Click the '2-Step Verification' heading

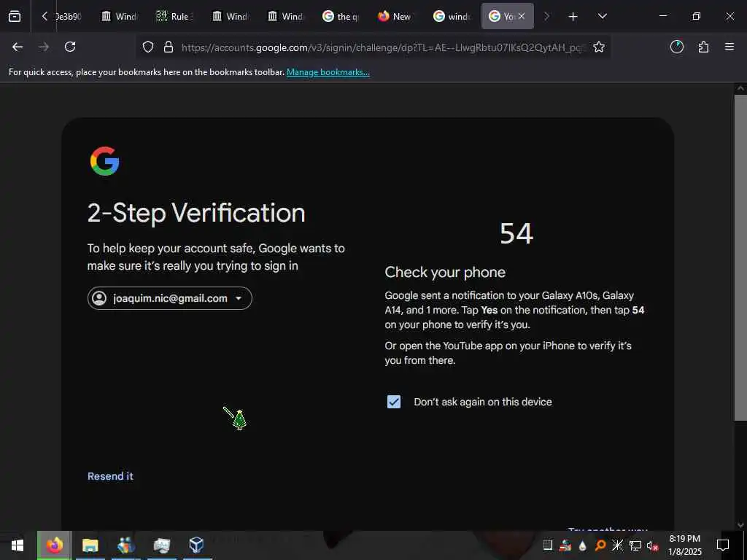click(196, 213)
